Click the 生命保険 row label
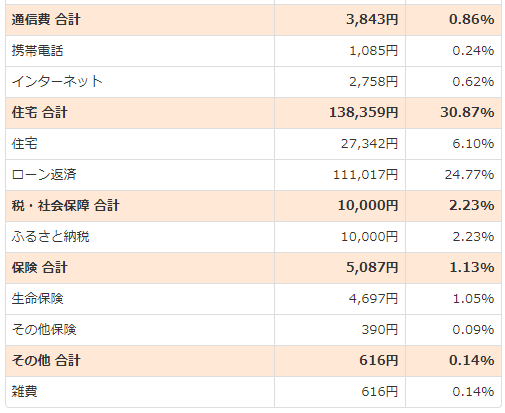Screen dimensions: 505x413 [37, 299]
